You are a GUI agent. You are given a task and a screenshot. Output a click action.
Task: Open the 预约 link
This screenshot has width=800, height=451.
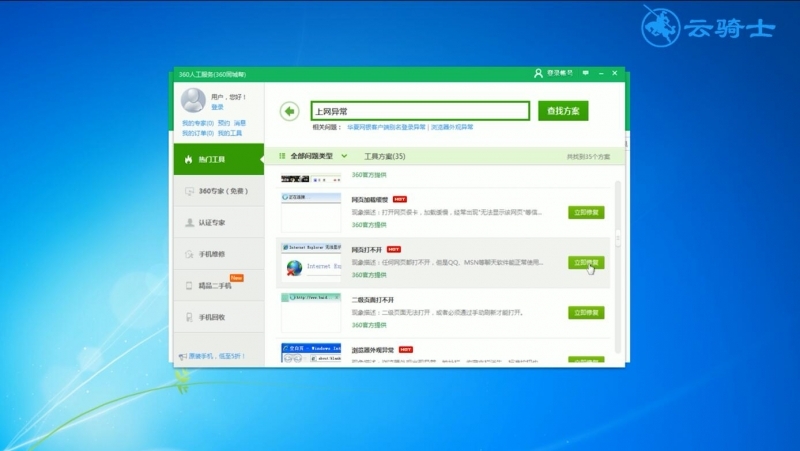(x=224, y=123)
